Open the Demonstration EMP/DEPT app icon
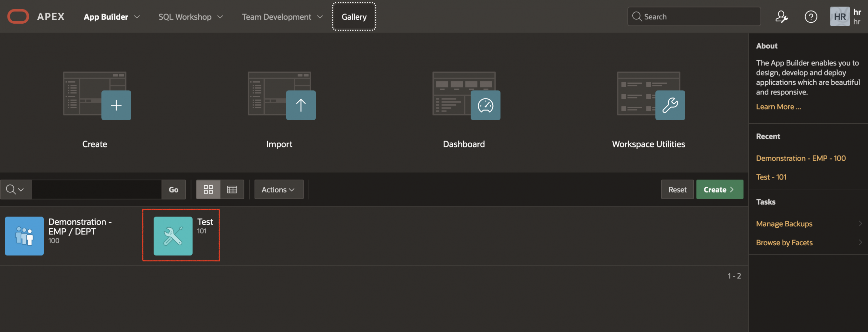 pyautogui.click(x=24, y=235)
